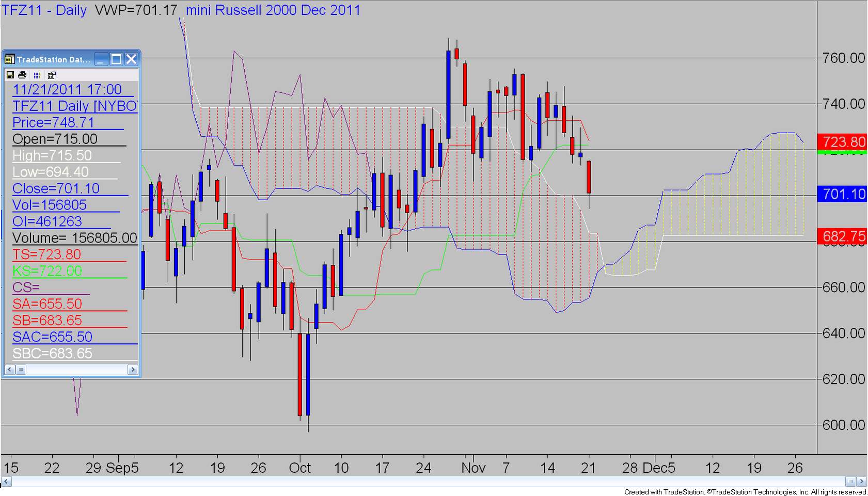Click the chart's bottom right scroll arrow
This screenshot has width=868, height=496.
(x=862, y=482)
